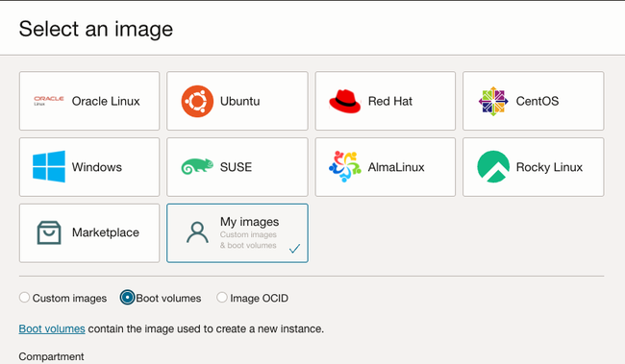Image resolution: width=625 pixels, height=364 pixels.
Task: Open the Marketplace text label
Action: click(106, 232)
